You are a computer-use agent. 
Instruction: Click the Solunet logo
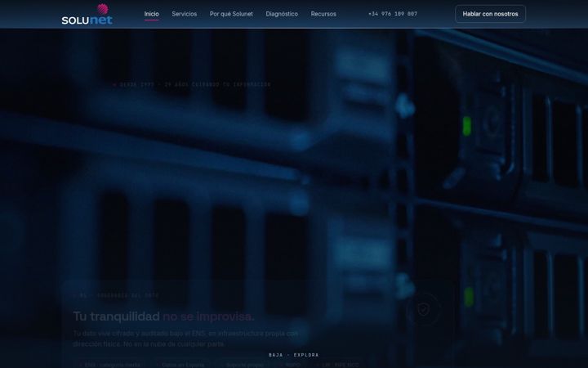pyautogui.click(x=87, y=14)
